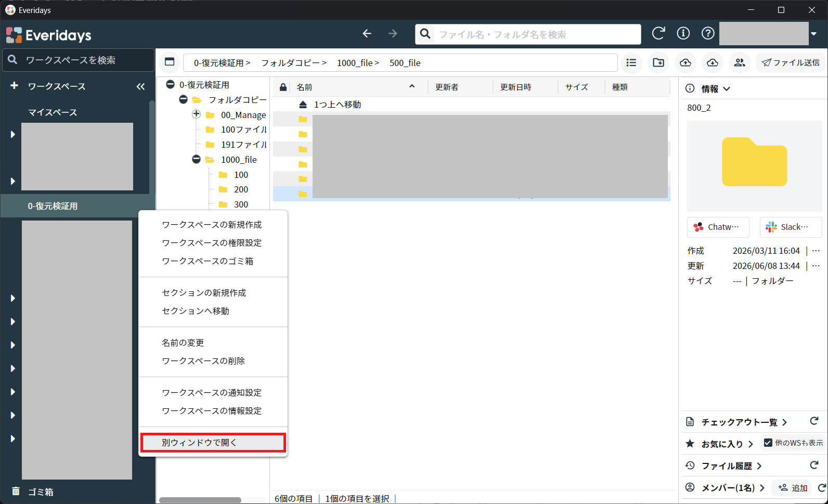828x504 pixels.
Task: Open the members people icon in toolbar
Action: pos(740,62)
